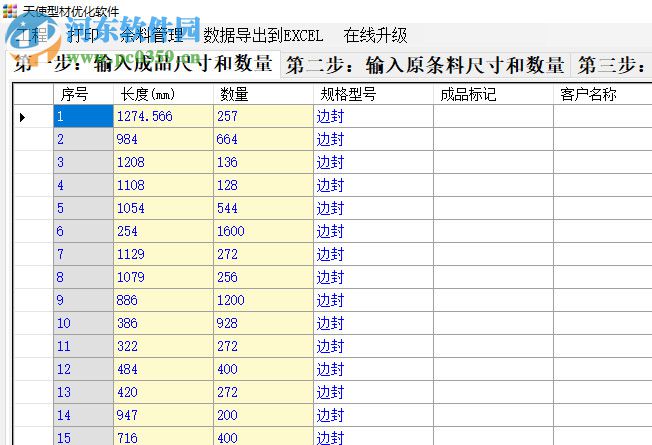Select sequence number cell 15
Image resolution: width=652 pixels, height=445 pixels.
[84, 436]
